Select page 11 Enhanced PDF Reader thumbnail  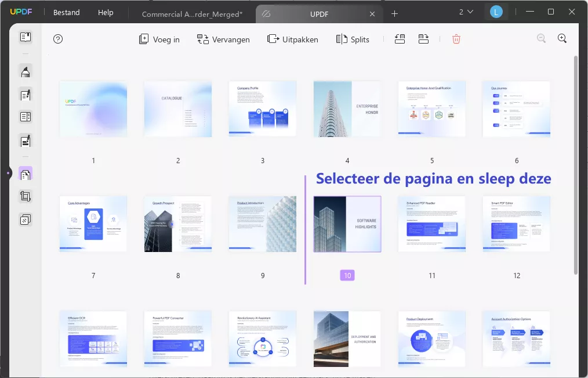pyautogui.click(x=432, y=224)
